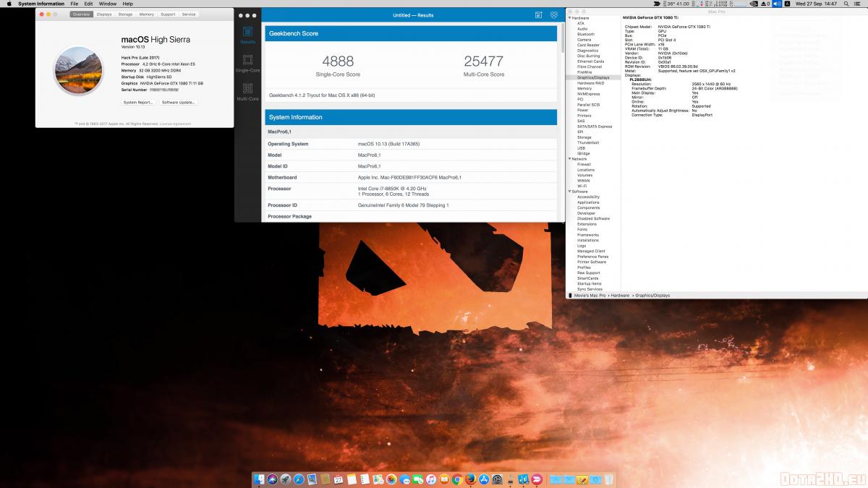Select Storage in the Hardware list
Image resolution: width=868 pixels, height=488 pixels.
click(x=584, y=137)
